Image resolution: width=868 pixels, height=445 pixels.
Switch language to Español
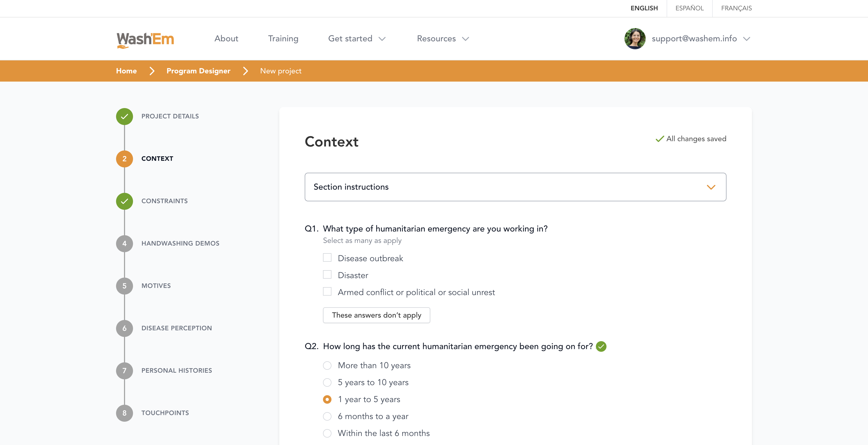(689, 8)
